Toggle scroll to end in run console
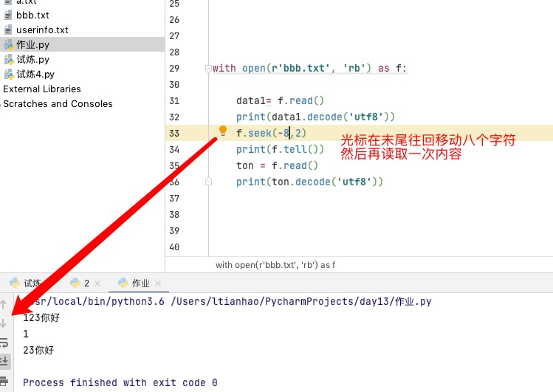 [x=4, y=361]
